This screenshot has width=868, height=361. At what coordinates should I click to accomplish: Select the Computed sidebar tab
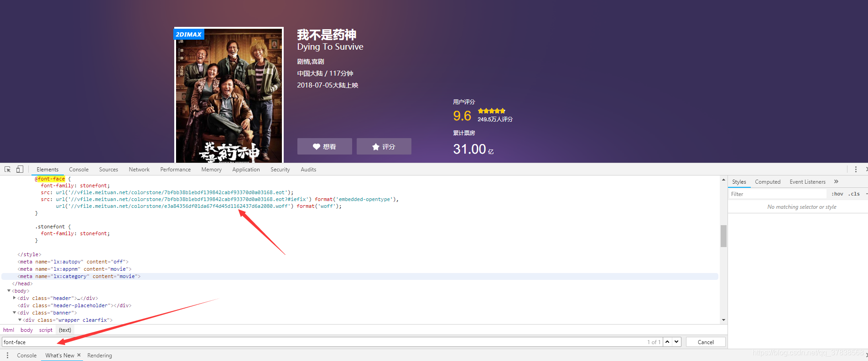pos(768,181)
